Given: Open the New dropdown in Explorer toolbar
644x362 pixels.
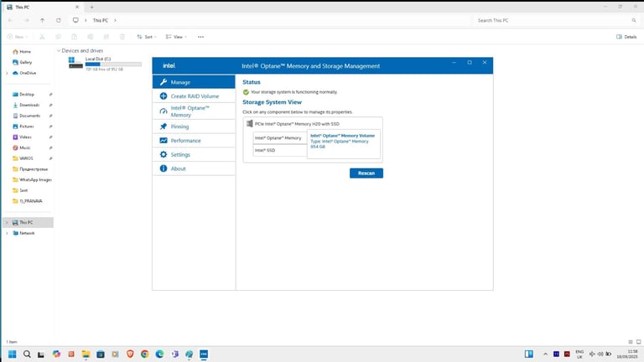Looking at the screenshot, I should point(18,37).
